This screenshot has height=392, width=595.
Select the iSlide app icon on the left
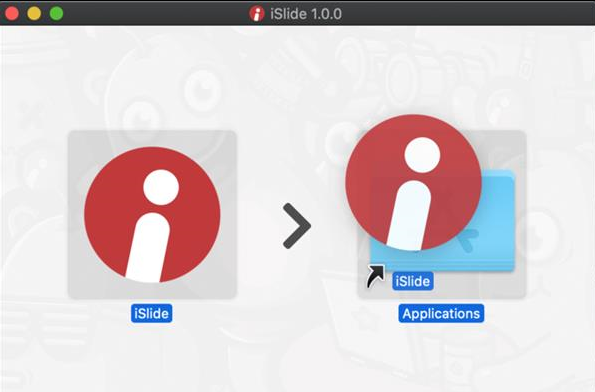click(x=152, y=215)
